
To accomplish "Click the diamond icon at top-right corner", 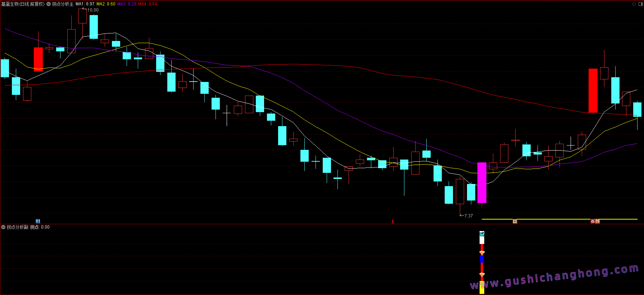I will tap(634, 4).
